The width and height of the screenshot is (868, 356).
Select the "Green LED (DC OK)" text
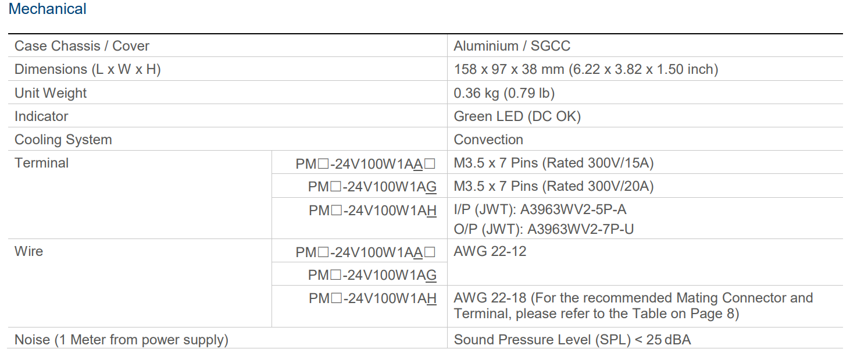pyautogui.click(x=517, y=116)
